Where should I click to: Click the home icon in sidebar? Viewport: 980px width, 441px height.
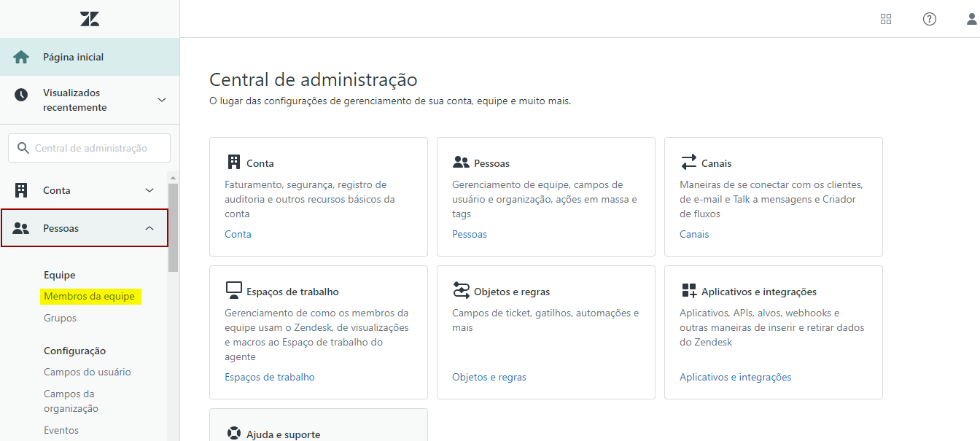tap(21, 57)
